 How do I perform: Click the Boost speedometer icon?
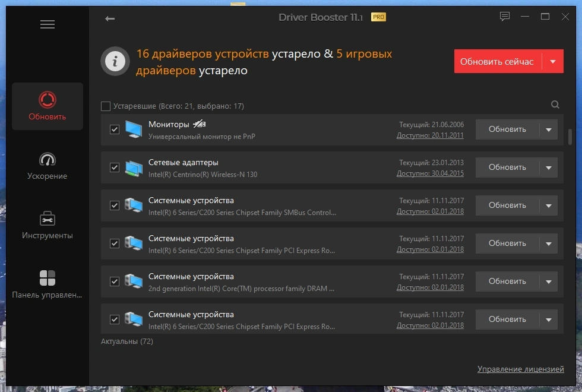[x=48, y=159]
